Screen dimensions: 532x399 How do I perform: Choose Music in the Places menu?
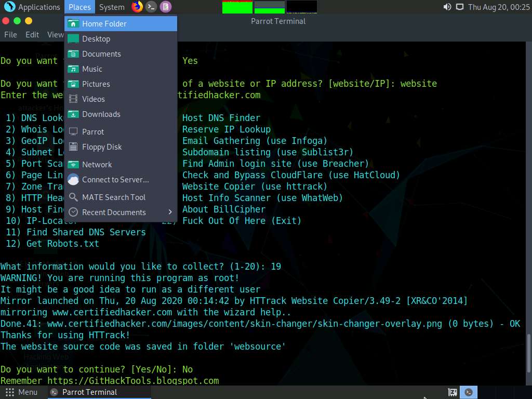click(121, 69)
